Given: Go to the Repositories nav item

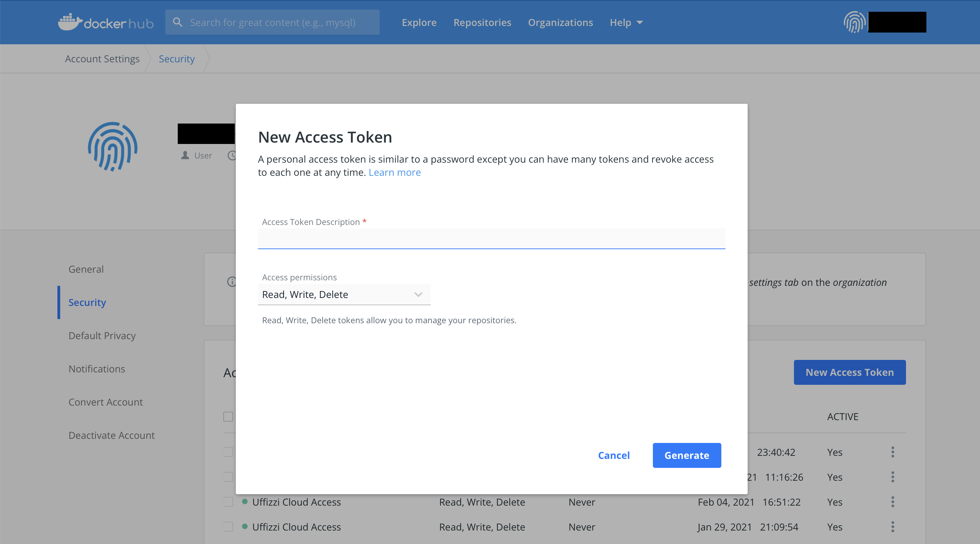Looking at the screenshot, I should 482,22.
